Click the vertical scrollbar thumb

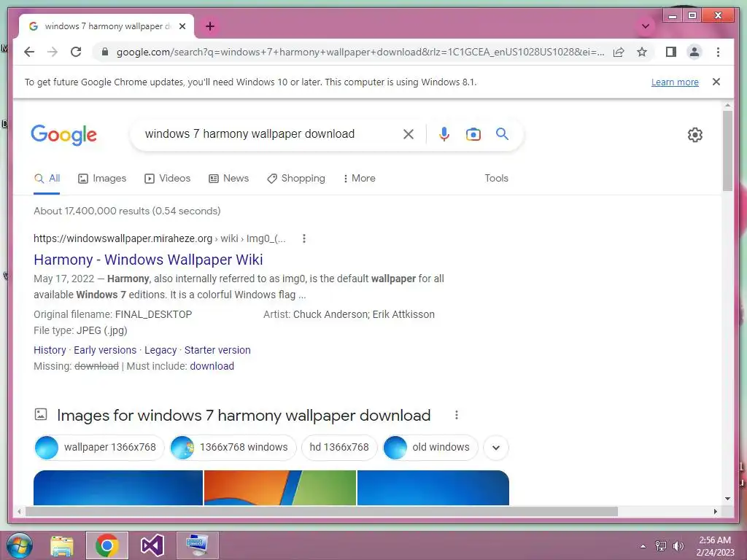click(727, 150)
